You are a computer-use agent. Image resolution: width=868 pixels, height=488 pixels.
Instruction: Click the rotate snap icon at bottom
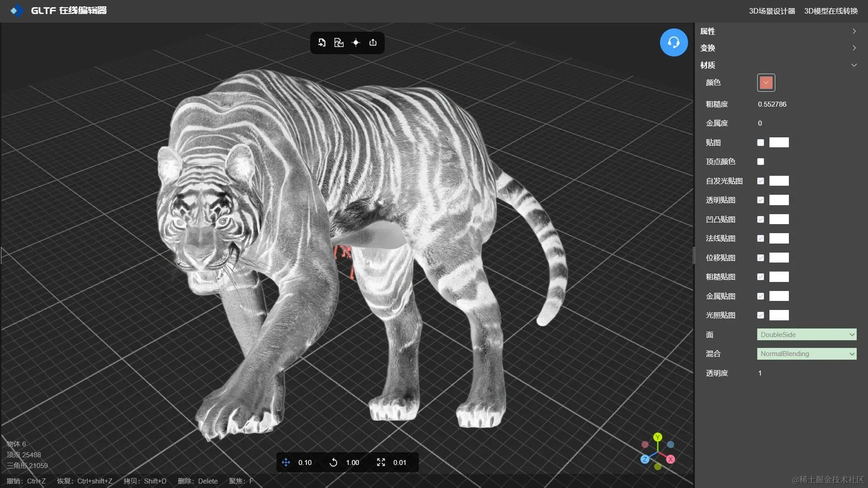(x=333, y=462)
